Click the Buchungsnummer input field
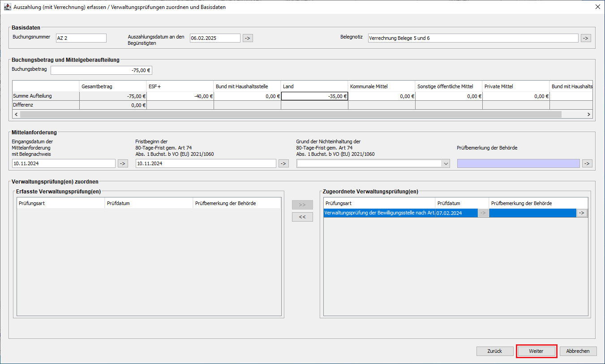 81,38
